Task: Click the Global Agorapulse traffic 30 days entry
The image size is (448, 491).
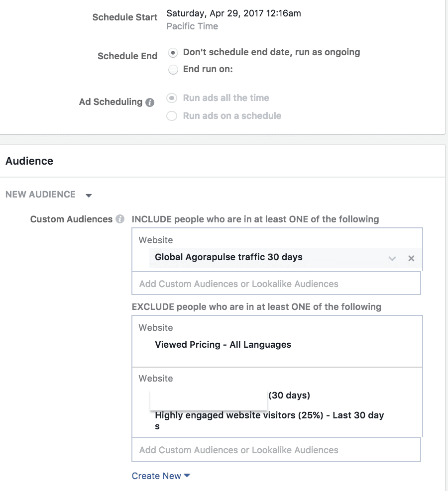Action: [x=228, y=257]
